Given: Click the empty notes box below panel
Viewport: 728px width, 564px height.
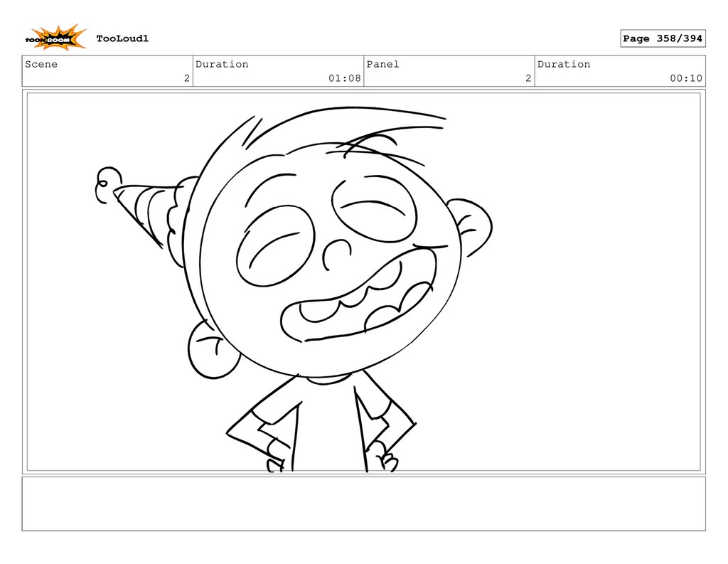Looking at the screenshot, I should click(363, 504).
